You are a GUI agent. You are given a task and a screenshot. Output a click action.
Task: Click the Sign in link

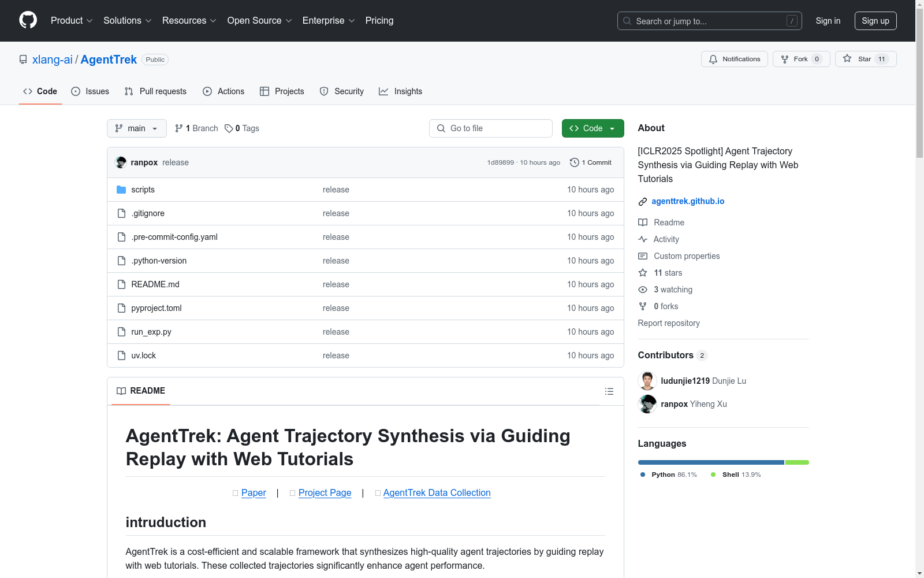[x=828, y=21]
